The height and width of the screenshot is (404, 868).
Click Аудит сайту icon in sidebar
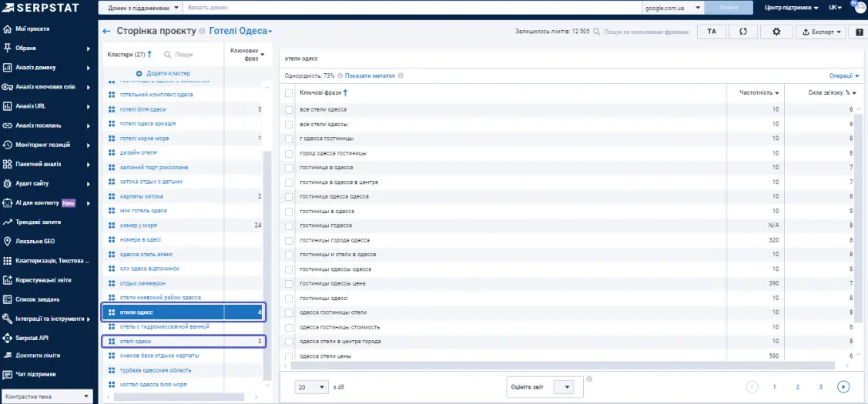coord(7,183)
